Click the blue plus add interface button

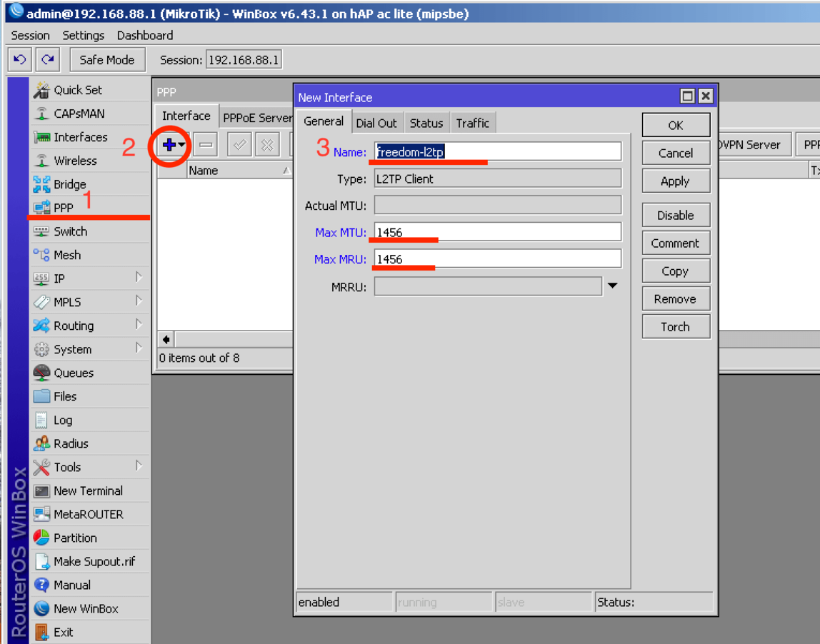(169, 145)
